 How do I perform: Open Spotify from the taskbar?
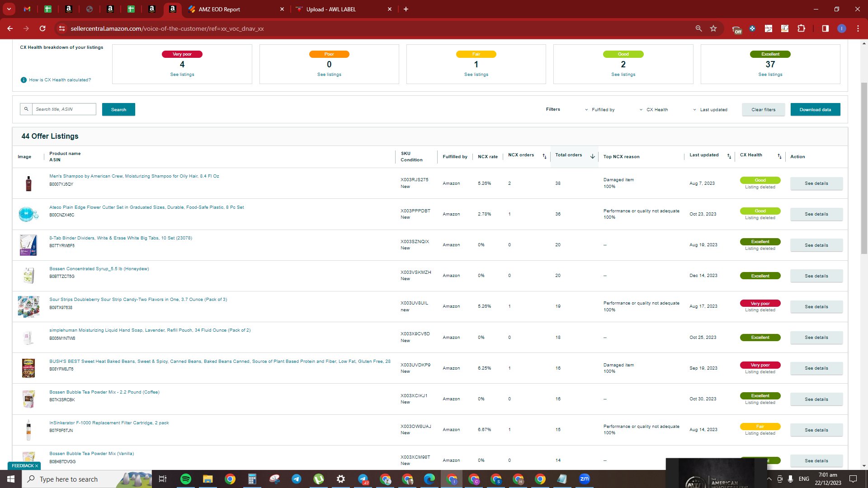(186, 479)
